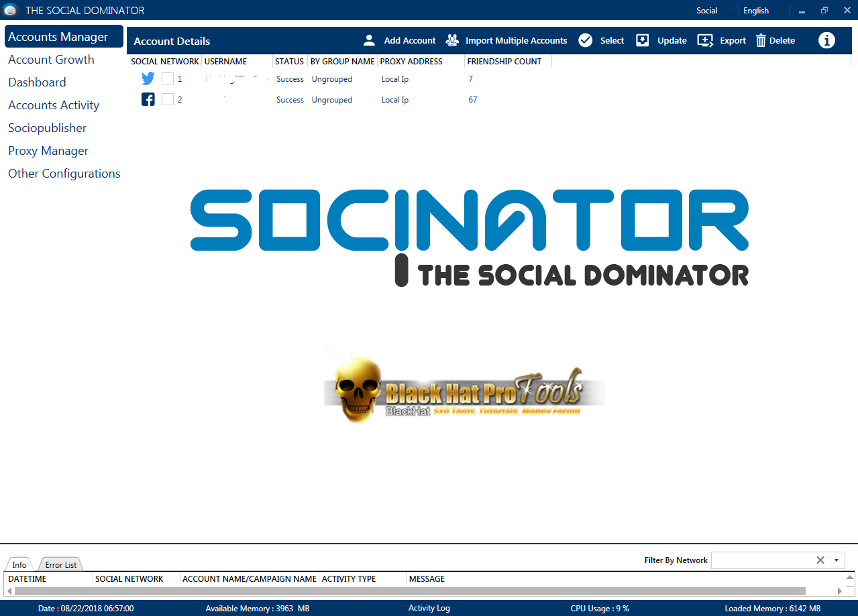Image resolution: width=858 pixels, height=616 pixels.
Task: Open the info circle icon
Action: click(x=826, y=40)
